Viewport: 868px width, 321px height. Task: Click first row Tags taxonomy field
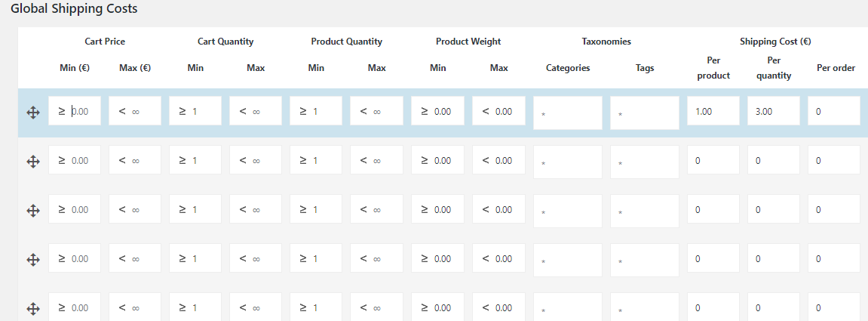tap(644, 113)
